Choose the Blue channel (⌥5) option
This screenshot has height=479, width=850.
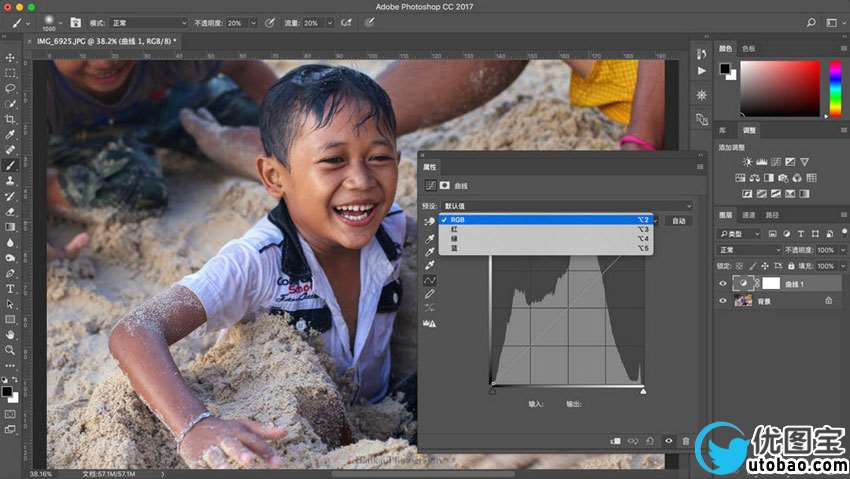coord(546,248)
